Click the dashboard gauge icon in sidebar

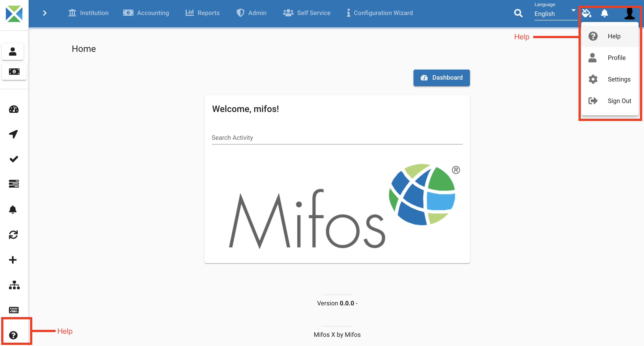point(14,109)
